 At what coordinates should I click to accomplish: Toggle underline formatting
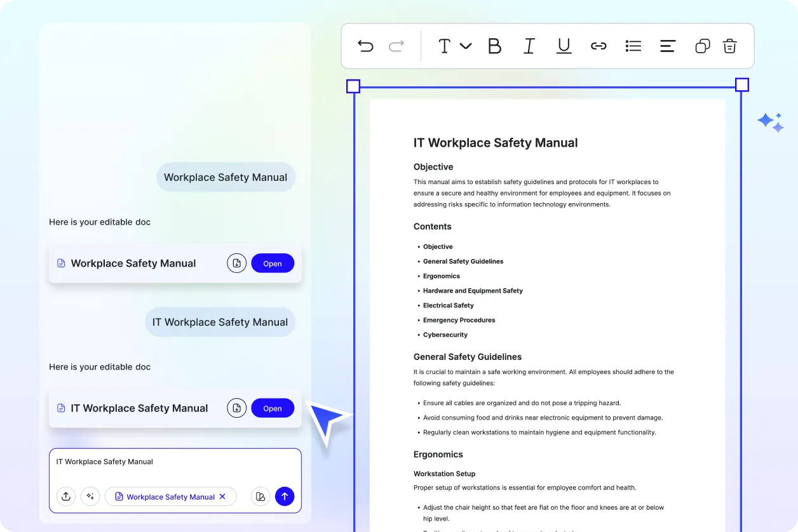coord(564,46)
